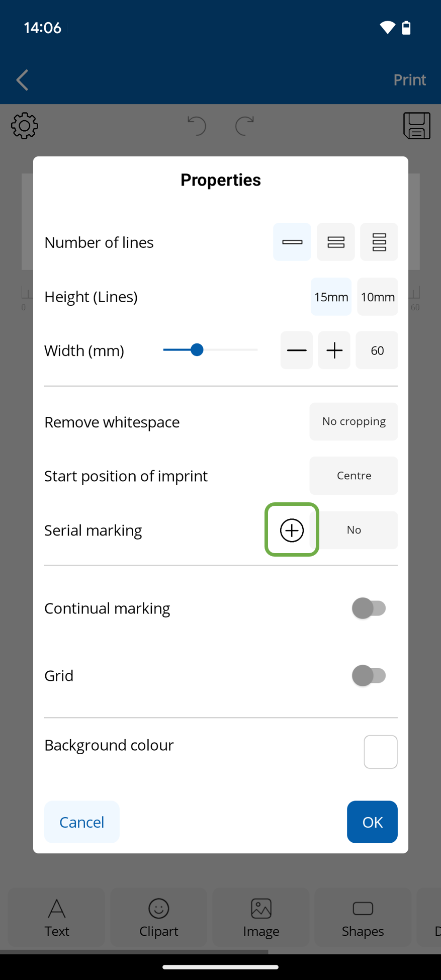Open Remove whitespace No cropping dropdown
The height and width of the screenshot is (980, 441).
coord(354,421)
